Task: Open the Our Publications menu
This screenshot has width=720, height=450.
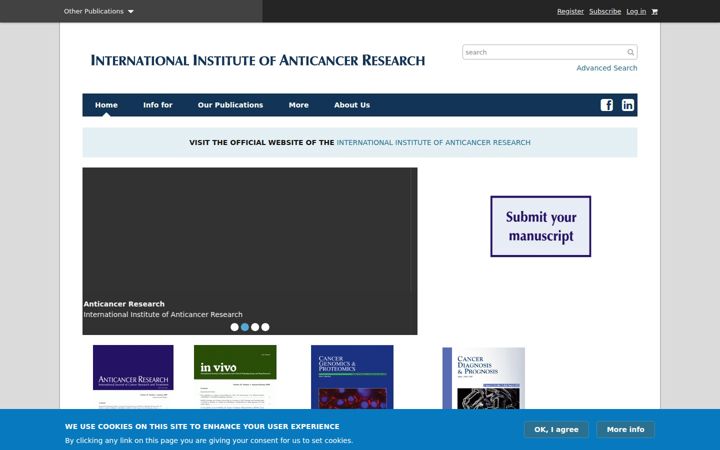Action: (x=231, y=105)
